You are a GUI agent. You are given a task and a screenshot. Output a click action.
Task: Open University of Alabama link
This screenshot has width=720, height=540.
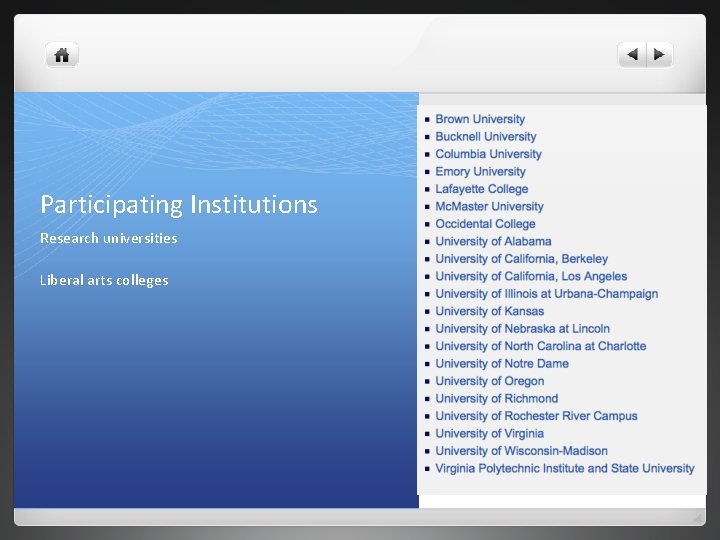[493, 241]
